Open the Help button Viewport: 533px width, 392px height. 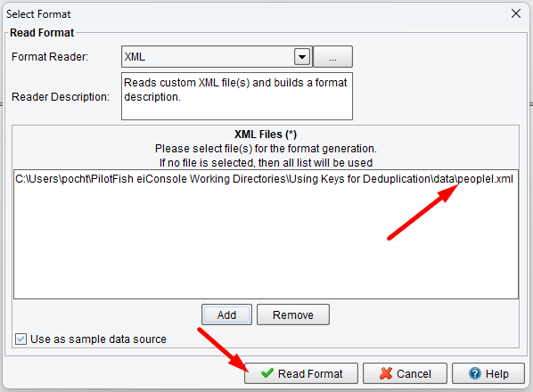(x=488, y=373)
